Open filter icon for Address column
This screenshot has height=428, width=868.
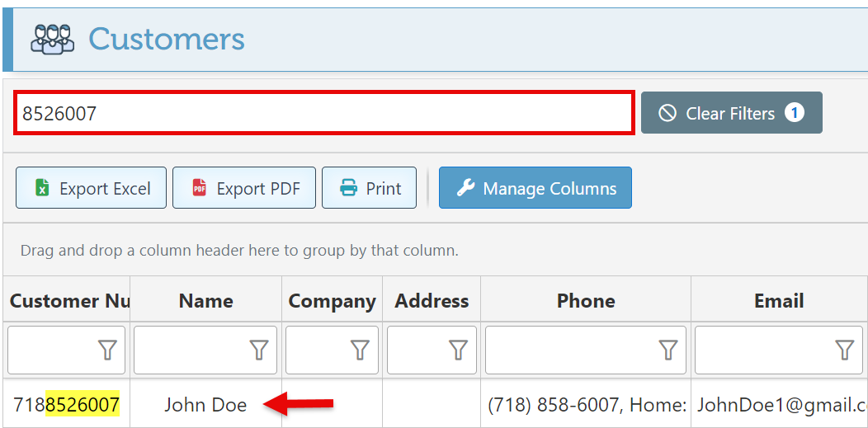(459, 350)
